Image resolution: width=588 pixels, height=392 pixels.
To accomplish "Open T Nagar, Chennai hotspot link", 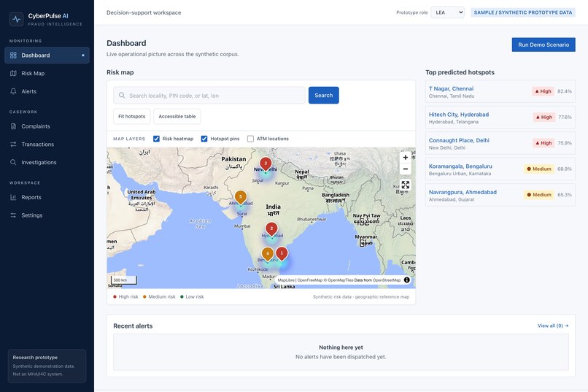I will pyautogui.click(x=451, y=88).
